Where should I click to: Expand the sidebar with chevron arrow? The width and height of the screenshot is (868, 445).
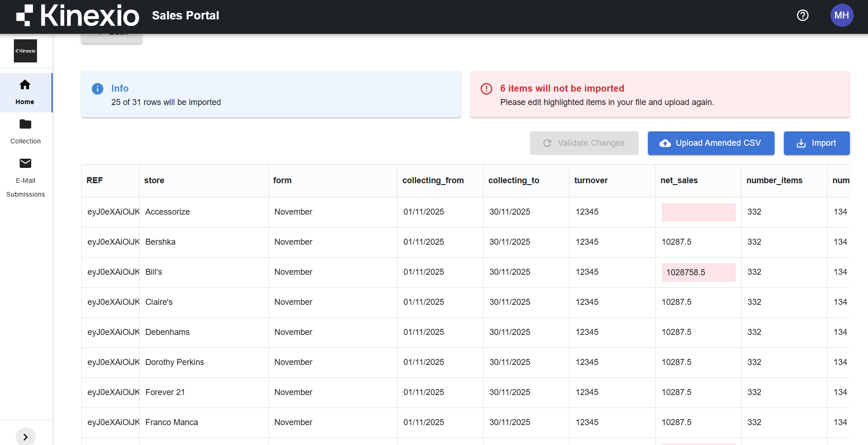coord(25,437)
